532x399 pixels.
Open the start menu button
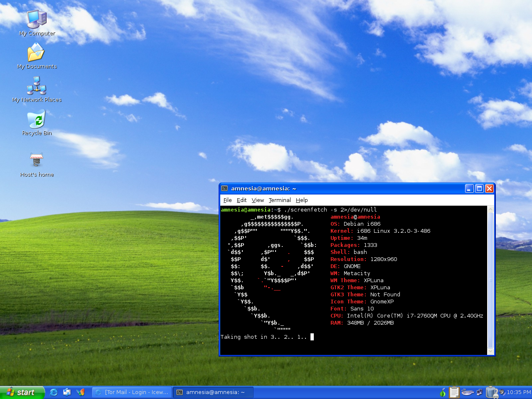click(x=22, y=392)
